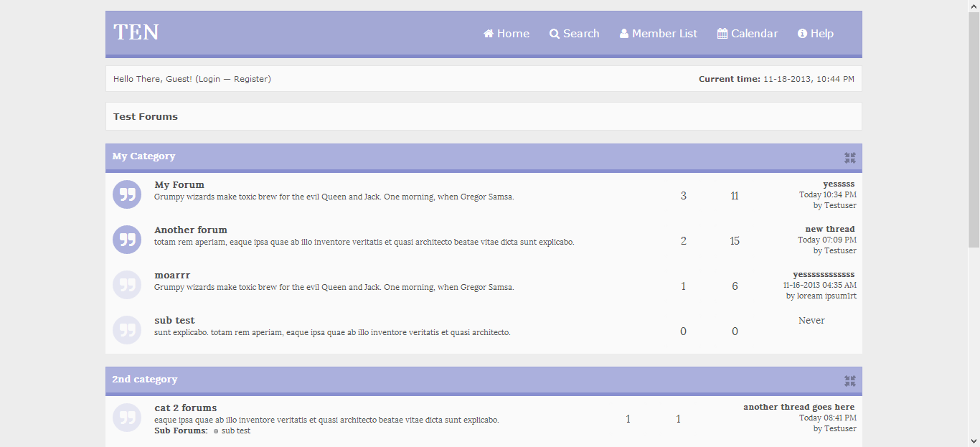The width and height of the screenshot is (980, 447).
Task: Click the moarrr forum faded quote icon
Action: pyautogui.click(x=127, y=285)
